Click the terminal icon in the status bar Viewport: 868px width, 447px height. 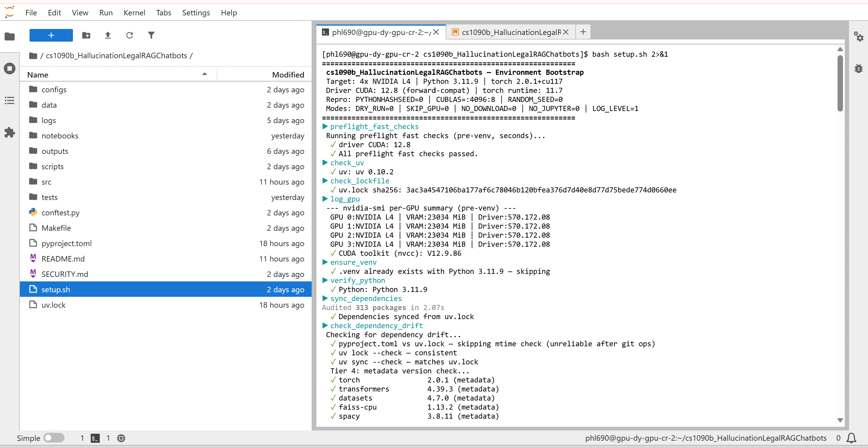click(x=95, y=438)
